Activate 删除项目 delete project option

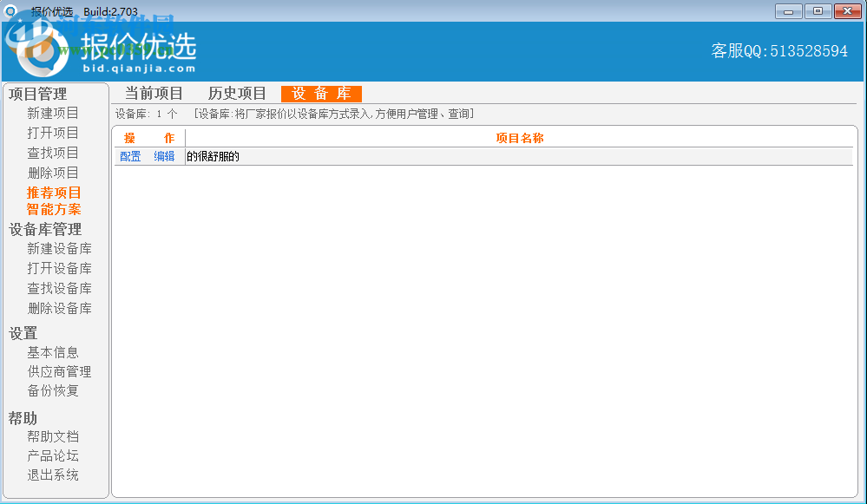[x=53, y=172]
